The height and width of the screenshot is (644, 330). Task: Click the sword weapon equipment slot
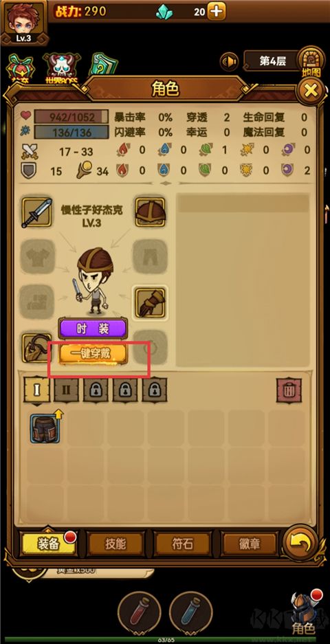pyautogui.click(x=37, y=212)
